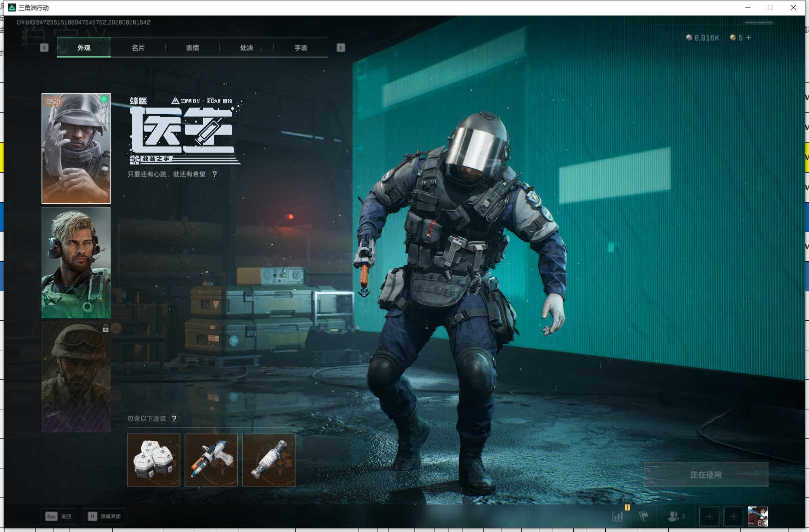The width and height of the screenshot is (809, 532).
Task: Click the second empty squad slot plus
Action: coord(733,516)
